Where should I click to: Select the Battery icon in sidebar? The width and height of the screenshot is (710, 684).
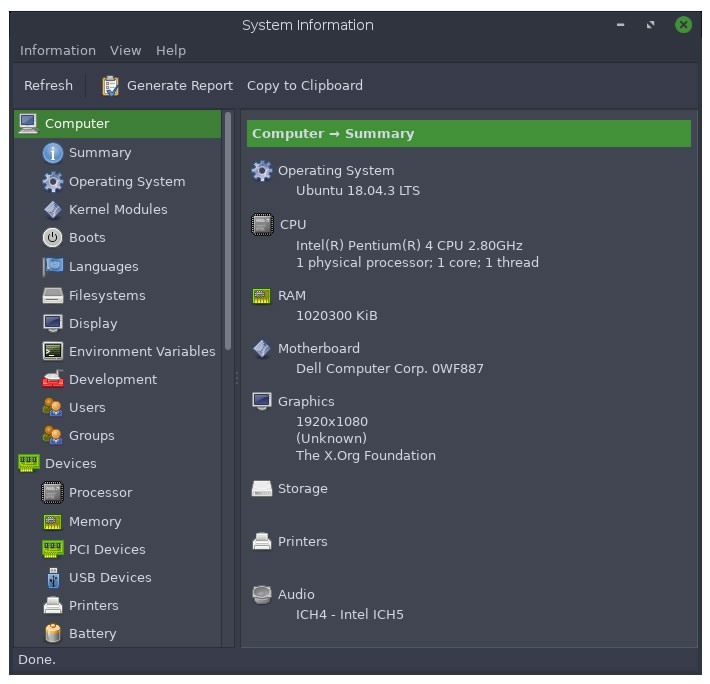(53, 633)
